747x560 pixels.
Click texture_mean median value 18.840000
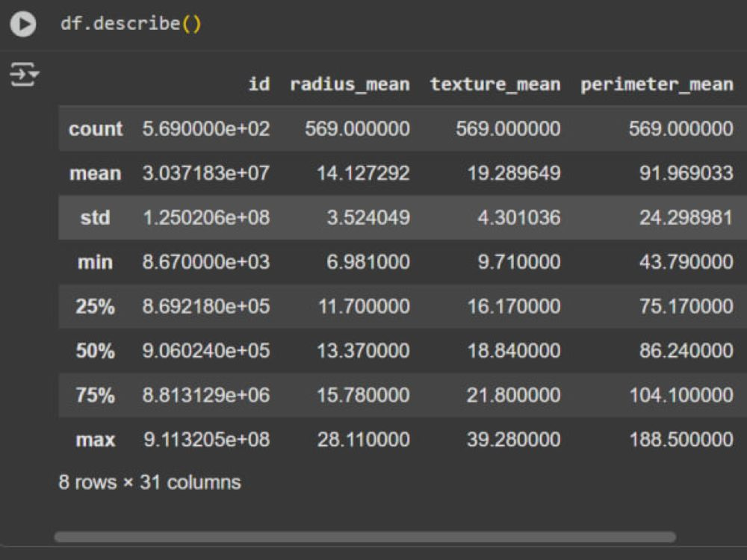click(x=514, y=351)
